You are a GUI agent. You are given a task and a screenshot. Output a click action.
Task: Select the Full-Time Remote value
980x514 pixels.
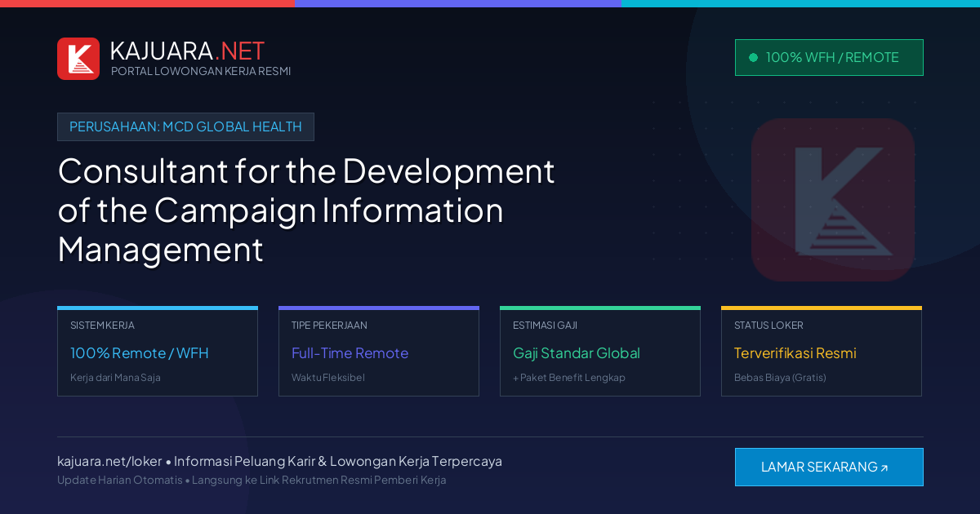350,353
